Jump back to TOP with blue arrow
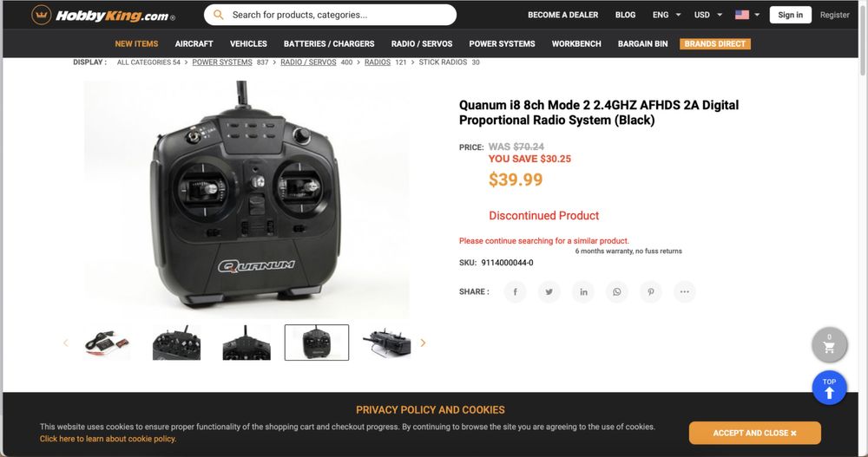Image resolution: width=868 pixels, height=457 pixels. [x=829, y=388]
